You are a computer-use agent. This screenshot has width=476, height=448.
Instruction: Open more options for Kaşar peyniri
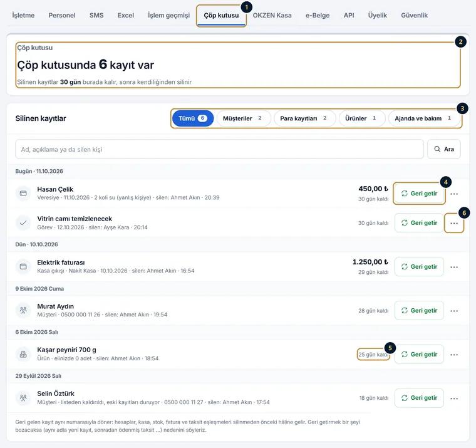click(454, 355)
